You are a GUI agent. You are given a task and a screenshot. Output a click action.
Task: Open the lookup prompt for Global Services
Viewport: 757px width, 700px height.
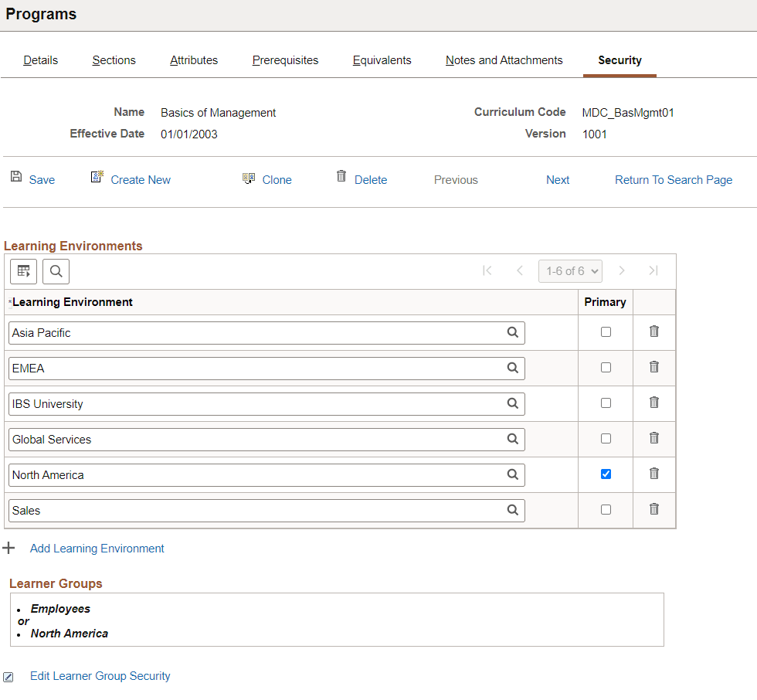[x=512, y=439]
